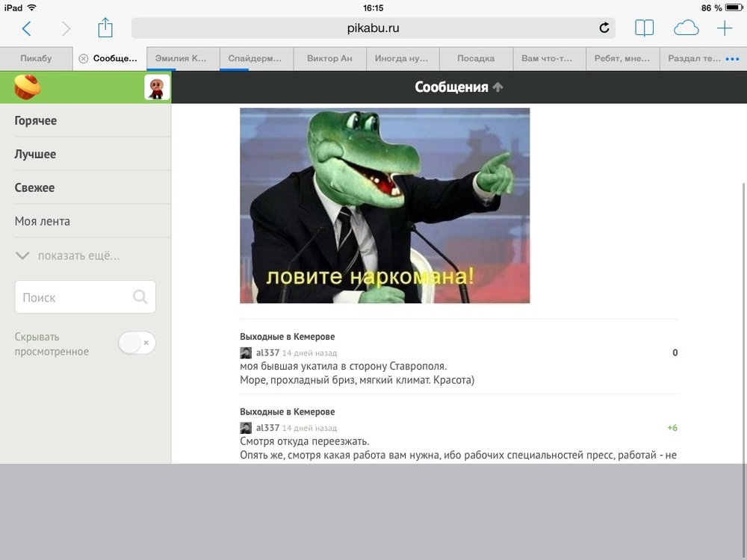Close the current Сообще... tab
Screen dimensions: 747x560
click(84, 58)
